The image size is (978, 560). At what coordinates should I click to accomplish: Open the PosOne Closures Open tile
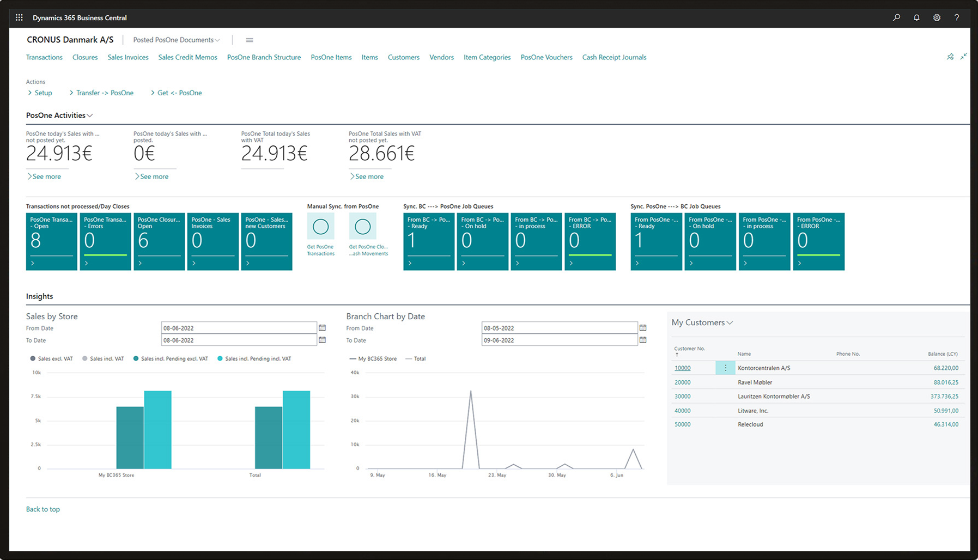(x=159, y=241)
